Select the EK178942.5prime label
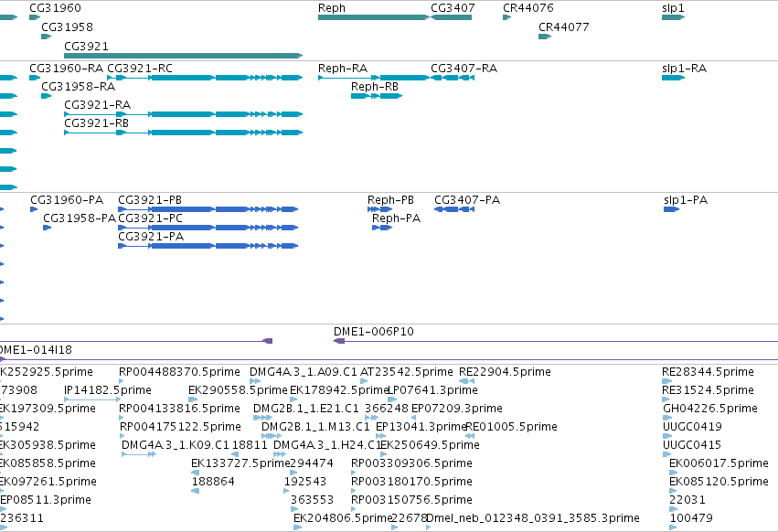Viewport: 778px width, 532px height. (x=338, y=390)
